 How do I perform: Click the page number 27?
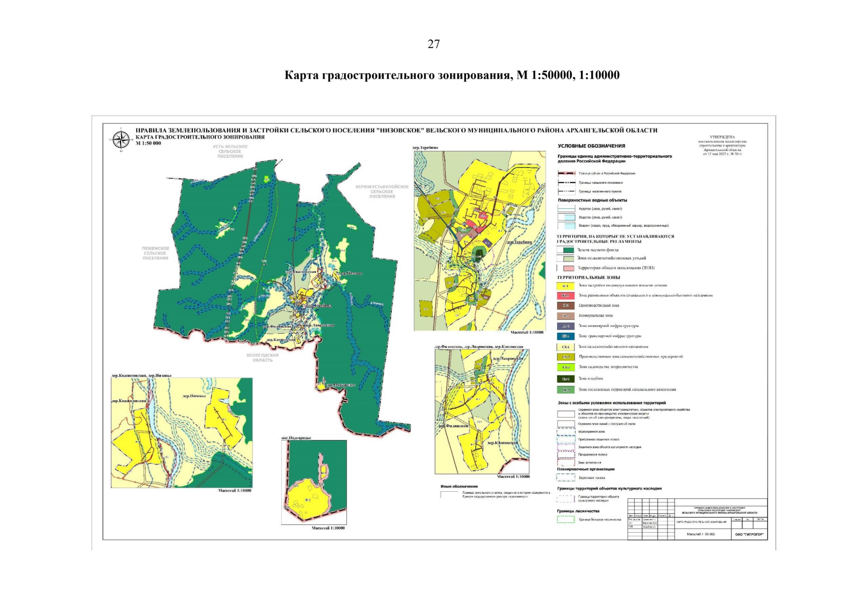433,45
